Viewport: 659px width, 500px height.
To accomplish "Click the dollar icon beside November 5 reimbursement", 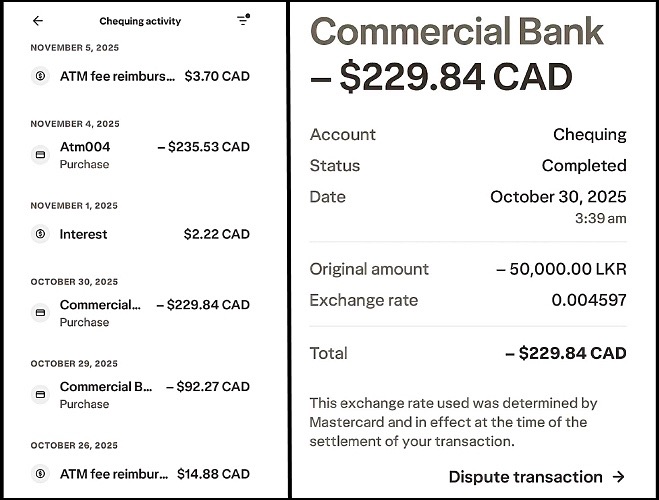I will 40,76.
